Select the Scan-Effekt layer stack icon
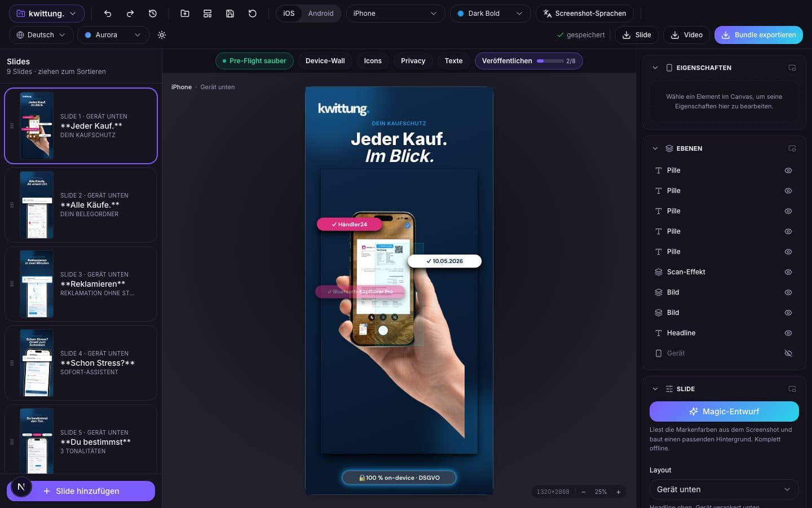Screen dimensions: 812x508 (x=659, y=272)
